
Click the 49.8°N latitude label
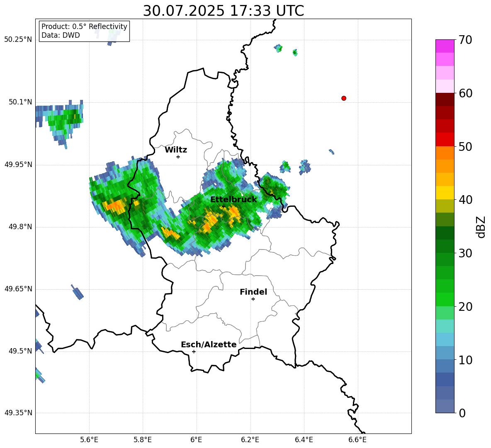coord(20,226)
